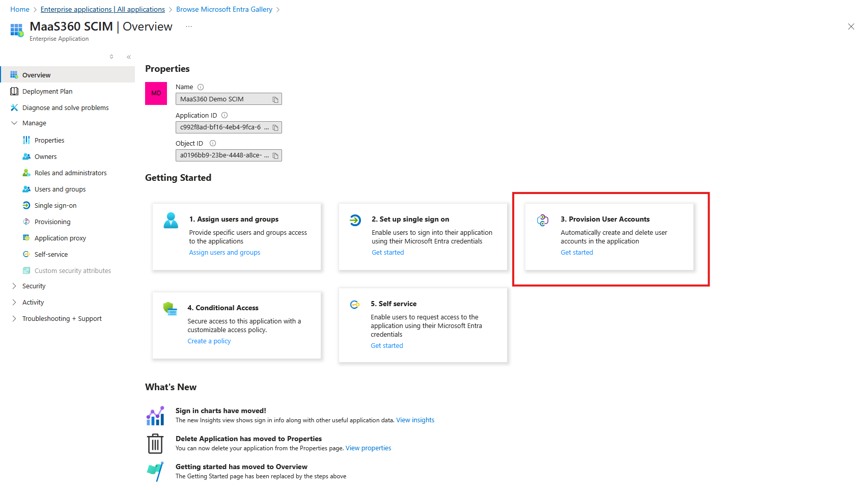Copy the Name field value icon

[x=275, y=100]
